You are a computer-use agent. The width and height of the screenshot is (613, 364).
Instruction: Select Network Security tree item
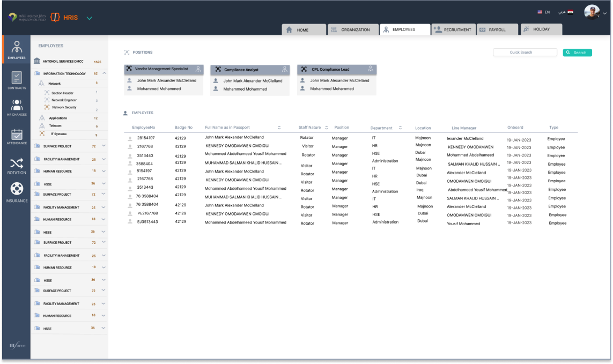pyautogui.click(x=64, y=107)
